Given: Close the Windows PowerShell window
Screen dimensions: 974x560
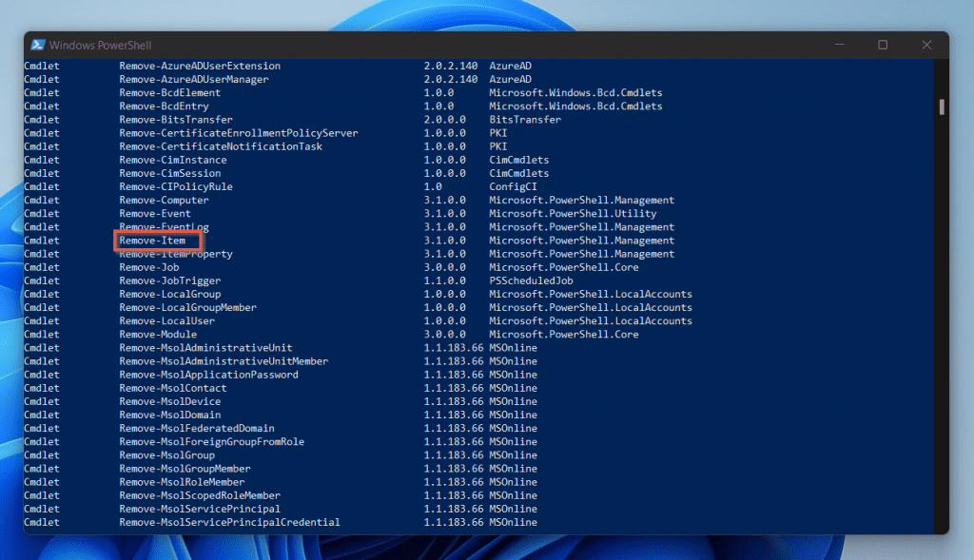Looking at the screenshot, I should point(926,45).
